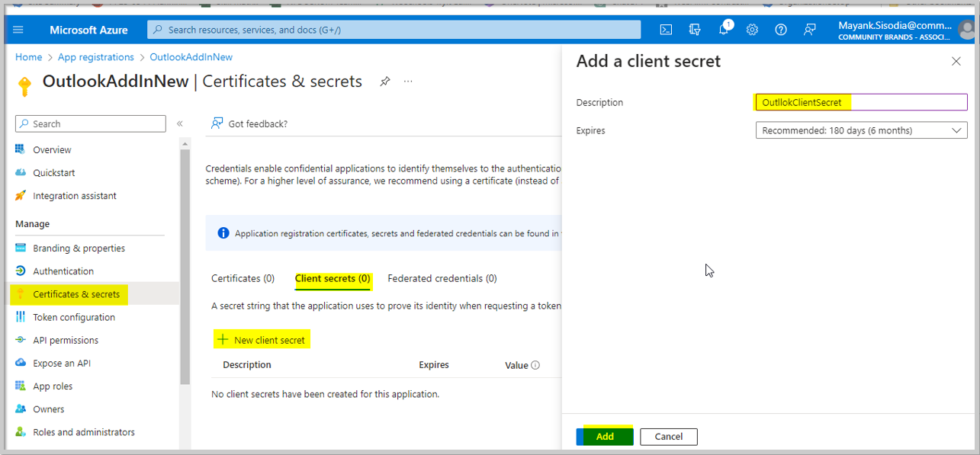The image size is (980, 455).
Task: Expand the ellipsis menu next to page title
Action: [x=408, y=81]
